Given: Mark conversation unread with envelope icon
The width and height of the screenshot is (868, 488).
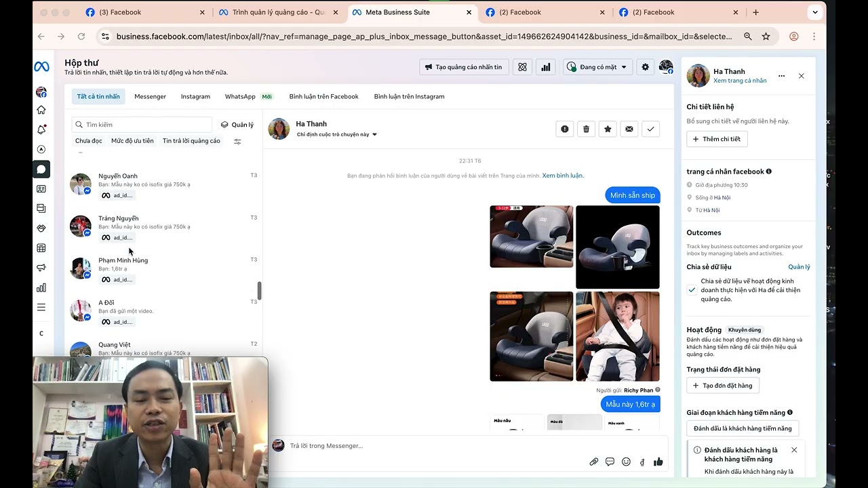Looking at the screenshot, I should tap(629, 129).
